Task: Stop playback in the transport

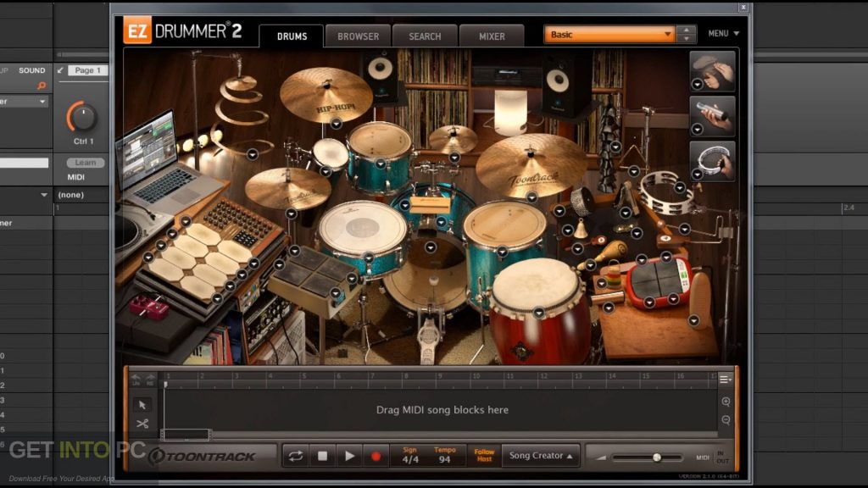Action: tap(322, 456)
